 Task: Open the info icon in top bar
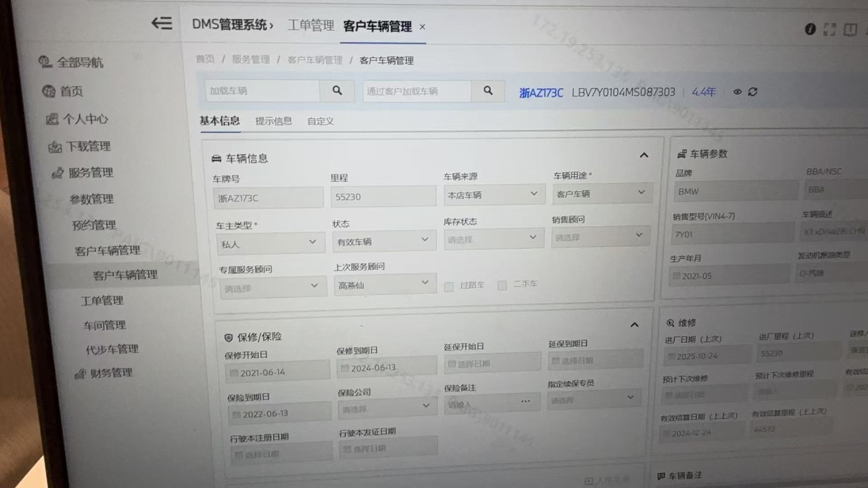click(810, 29)
